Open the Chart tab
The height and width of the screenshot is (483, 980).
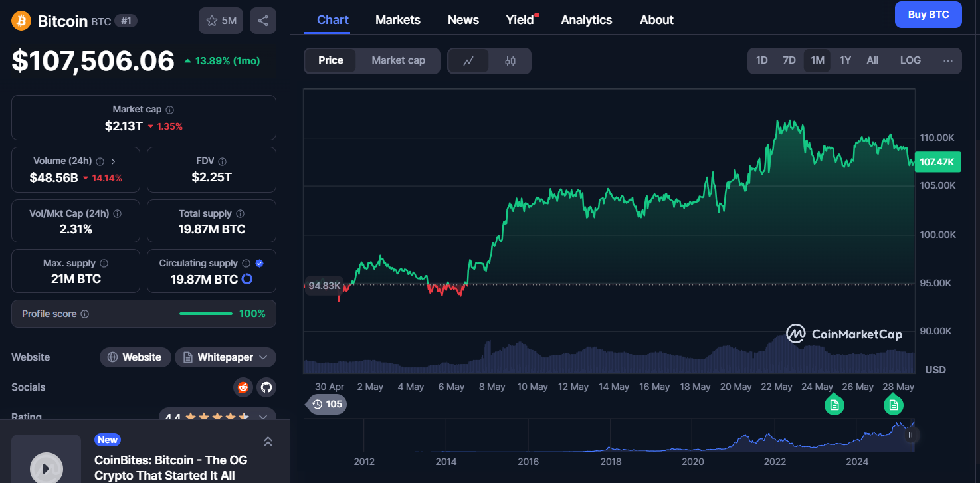tap(333, 20)
